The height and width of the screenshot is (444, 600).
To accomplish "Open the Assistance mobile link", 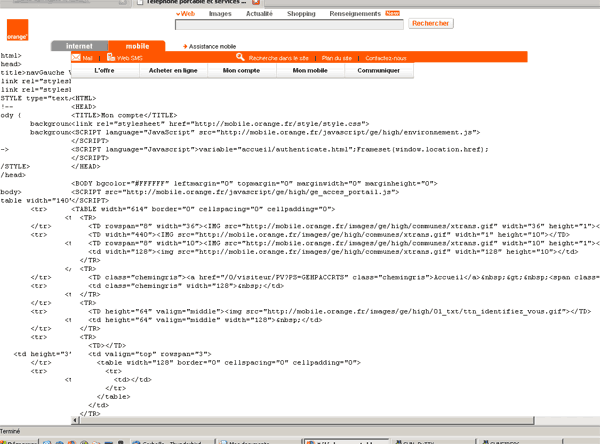I will [212, 47].
